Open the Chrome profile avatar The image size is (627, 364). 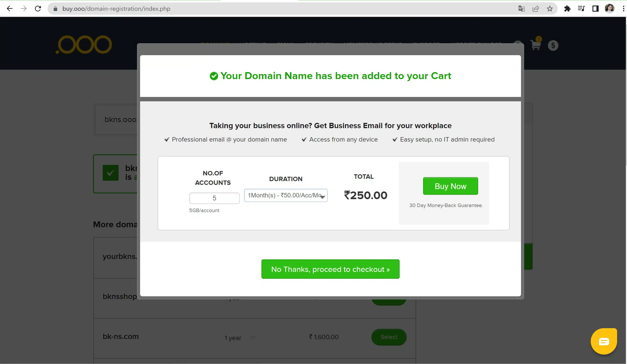[x=609, y=9]
